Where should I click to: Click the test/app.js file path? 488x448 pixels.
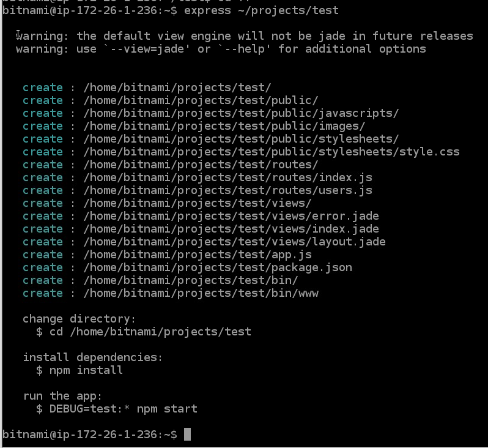pos(197,255)
